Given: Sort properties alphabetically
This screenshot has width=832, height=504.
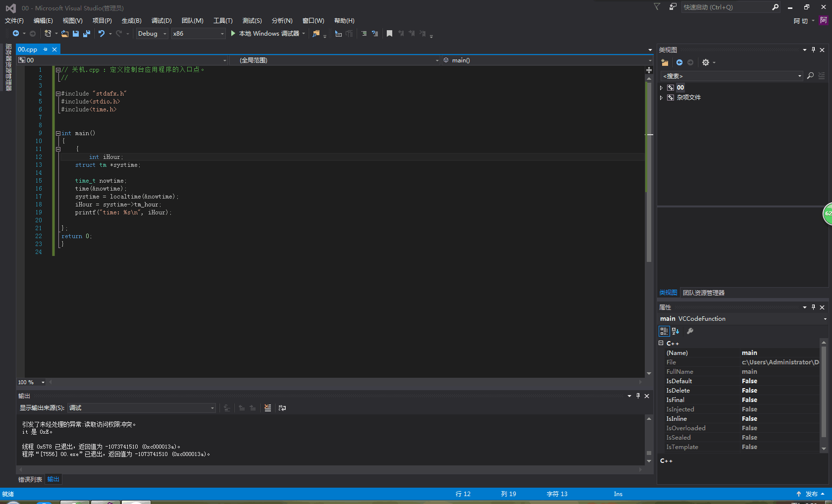Looking at the screenshot, I should tap(676, 331).
